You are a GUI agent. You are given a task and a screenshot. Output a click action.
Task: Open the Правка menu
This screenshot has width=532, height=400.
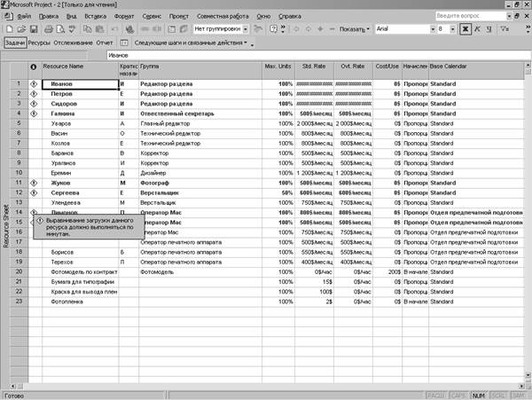coord(49,16)
